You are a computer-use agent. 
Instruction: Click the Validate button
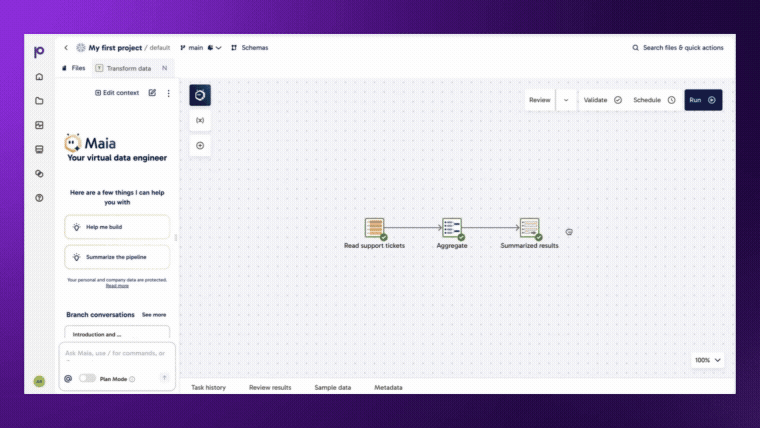click(x=602, y=100)
